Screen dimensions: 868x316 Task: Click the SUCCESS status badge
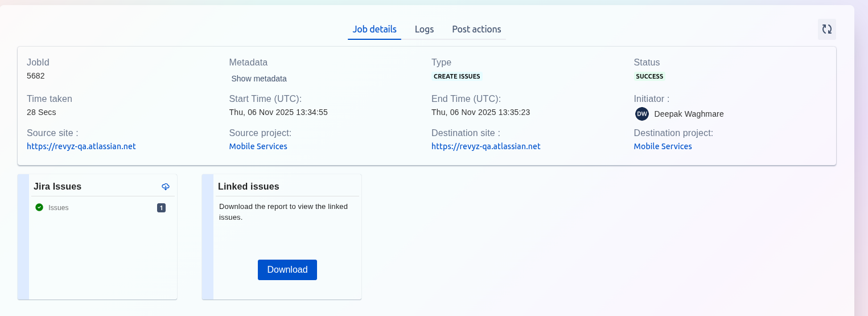pyautogui.click(x=649, y=76)
